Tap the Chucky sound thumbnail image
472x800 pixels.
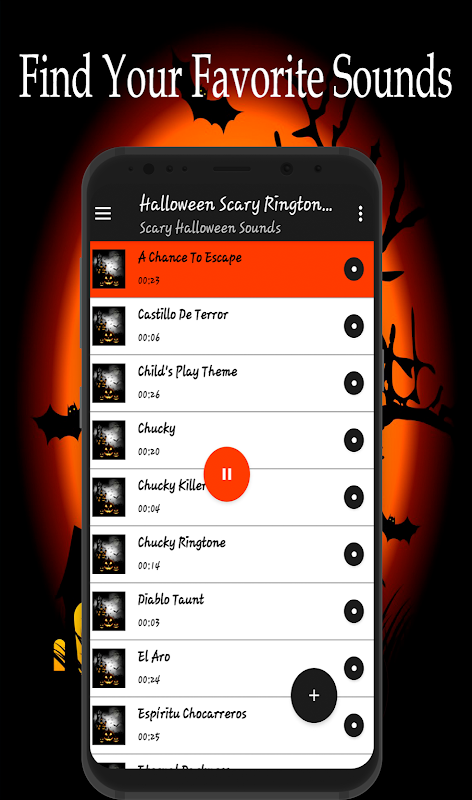tap(109, 440)
